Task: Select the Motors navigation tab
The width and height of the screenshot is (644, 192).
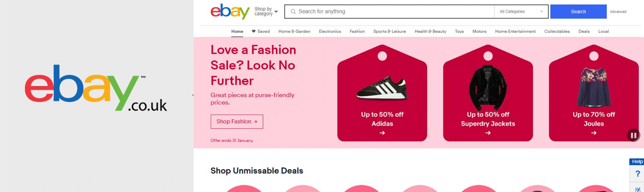Action: click(479, 31)
